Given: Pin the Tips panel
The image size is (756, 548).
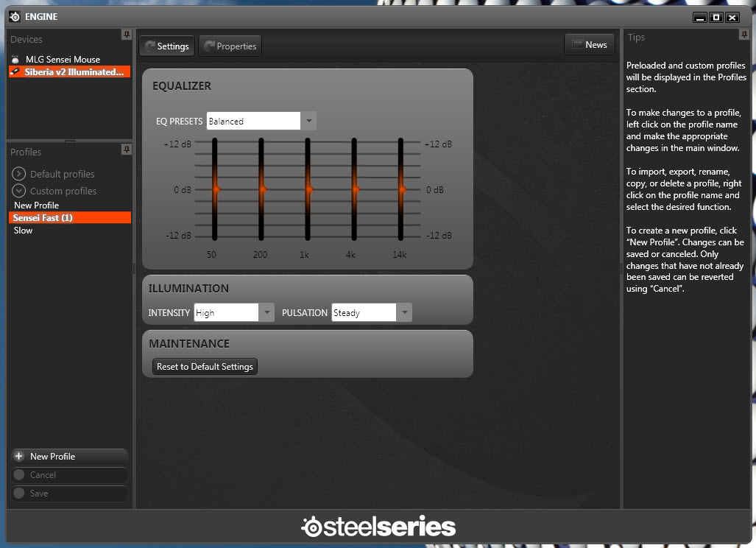Looking at the screenshot, I should tap(744, 34).
